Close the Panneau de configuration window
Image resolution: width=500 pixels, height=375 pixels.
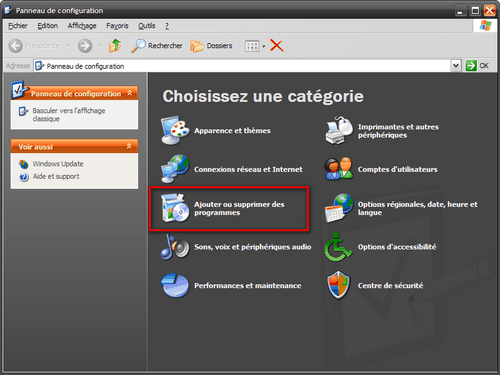(490, 11)
